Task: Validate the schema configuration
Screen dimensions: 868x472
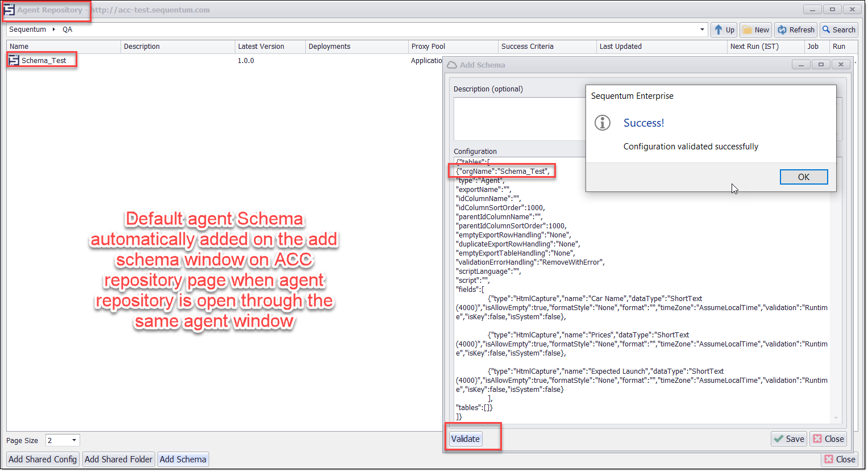Action: 466,439
